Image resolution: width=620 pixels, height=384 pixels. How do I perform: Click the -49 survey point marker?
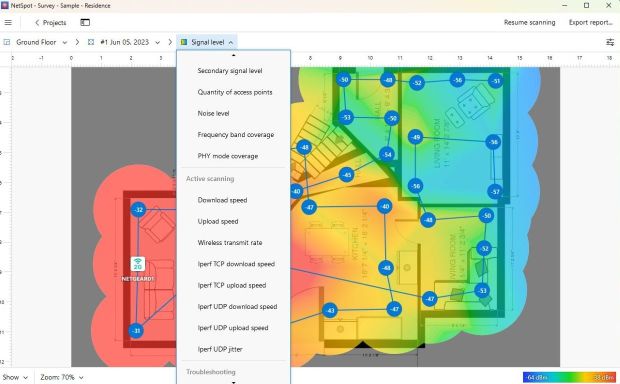[x=416, y=137]
